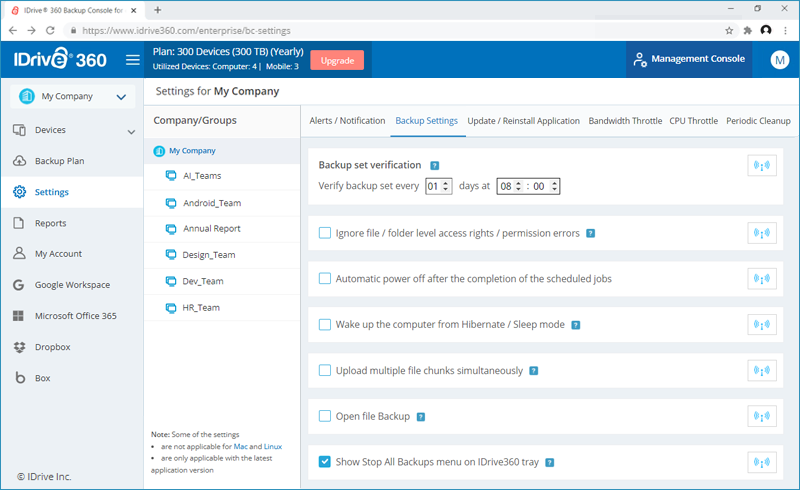Click the help icon next to Backup set verification
Viewport: 800px width, 490px height.
434,166
